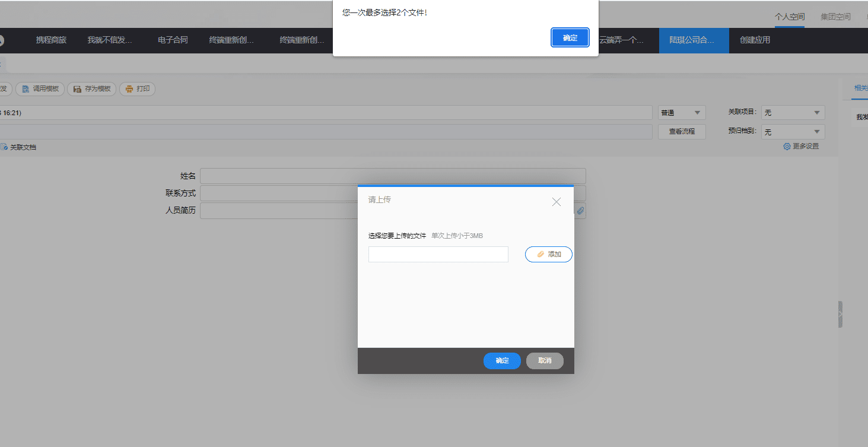Click 存为模板 save as template
The width and height of the screenshot is (868, 447).
[92, 89]
